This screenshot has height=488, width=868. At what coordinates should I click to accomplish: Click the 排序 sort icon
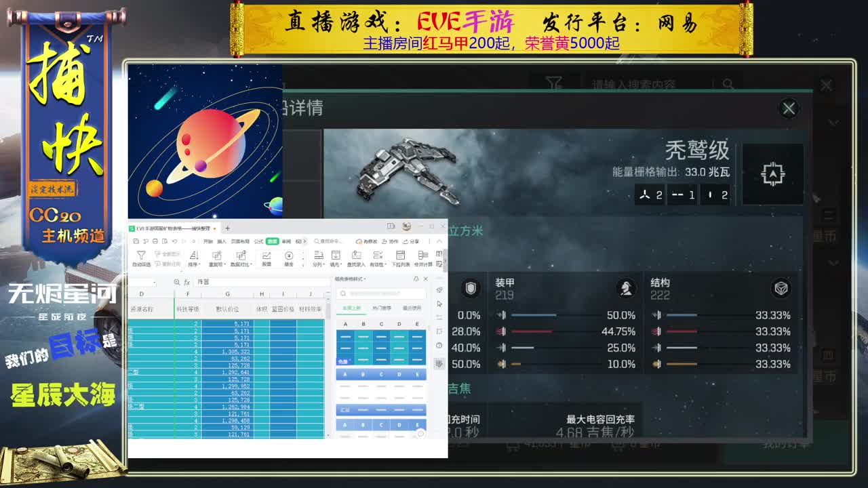tap(193, 256)
